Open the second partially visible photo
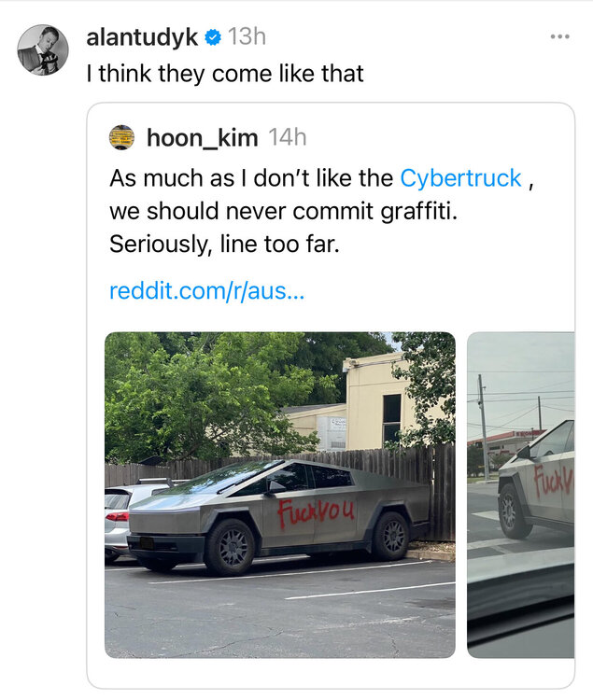Screen dimensions: 593x700 (521, 495)
